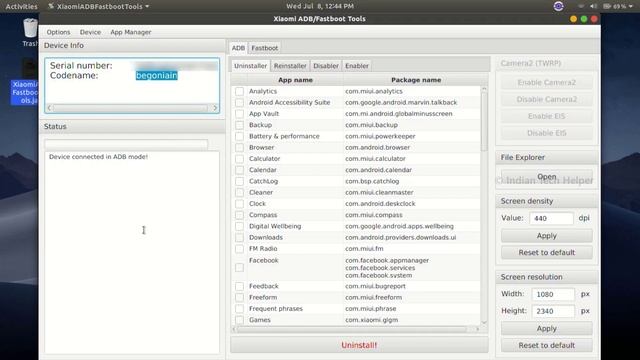Viewport: 640px width, 360px height.
Task: Select the Reinstaller tab
Action: pyautogui.click(x=290, y=66)
